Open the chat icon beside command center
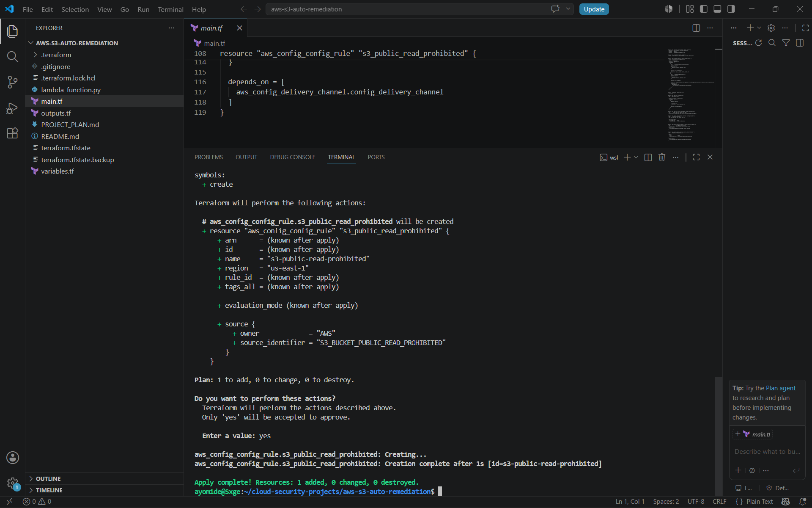 click(555, 9)
